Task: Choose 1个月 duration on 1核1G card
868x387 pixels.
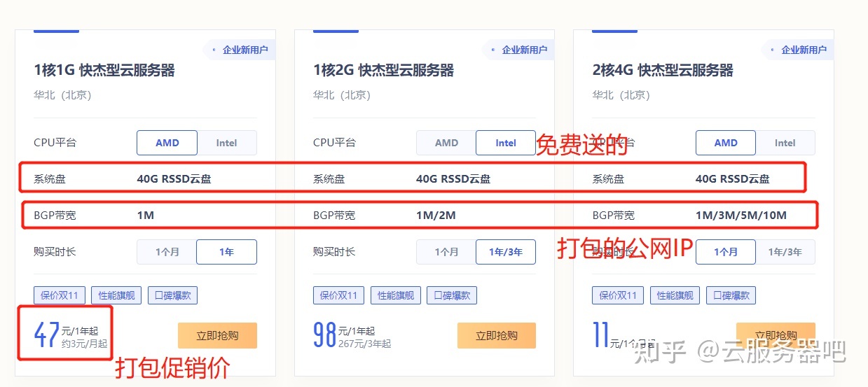Action: click(167, 252)
